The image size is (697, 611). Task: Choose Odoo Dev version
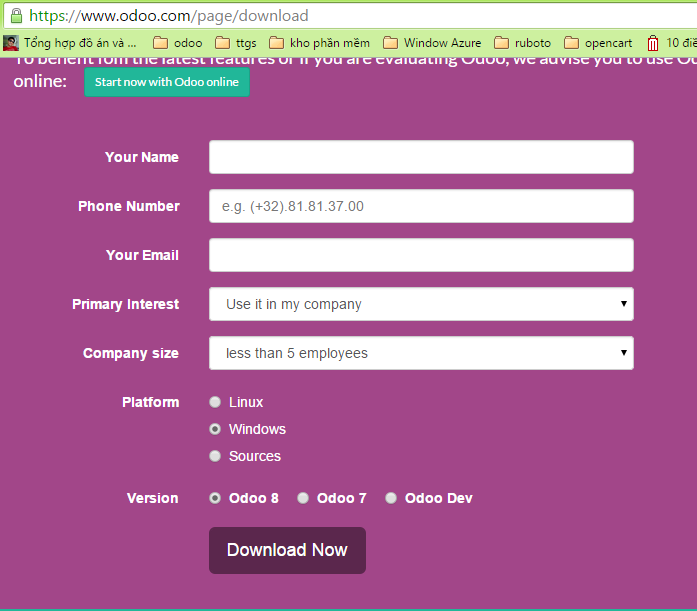coord(391,498)
